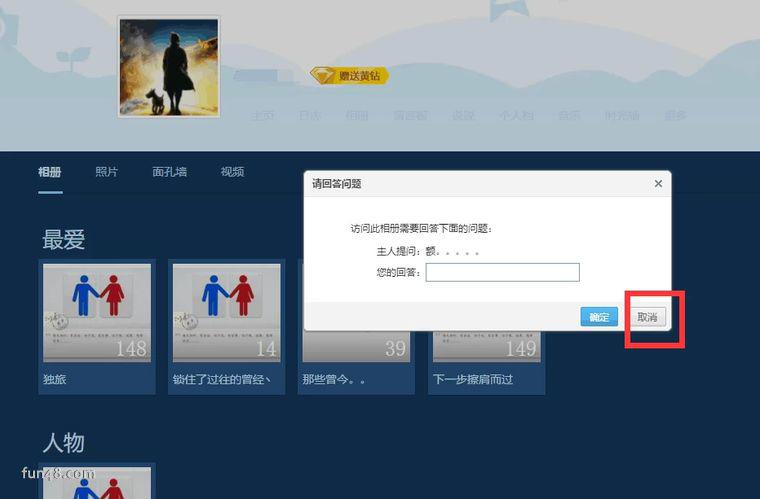Click the 最爱 category heading
760x499 pixels.
click(x=63, y=239)
